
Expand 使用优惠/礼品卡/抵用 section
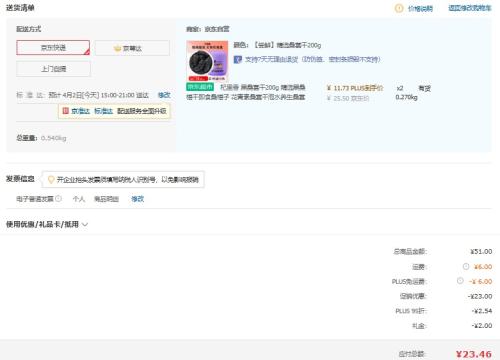click(x=47, y=224)
